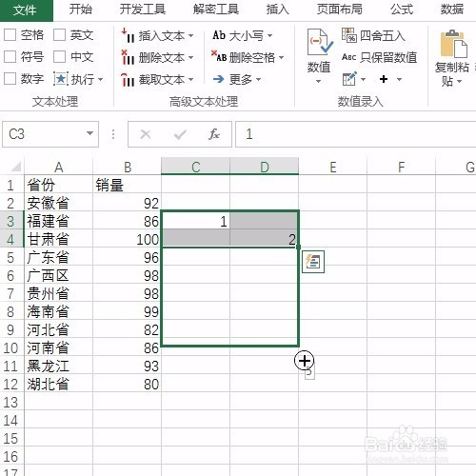Select column D header

tap(264, 167)
